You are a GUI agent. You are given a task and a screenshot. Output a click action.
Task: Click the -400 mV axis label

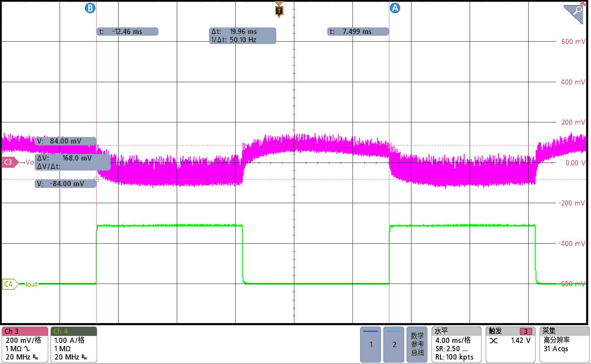pyautogui.click(x=572, y=244)
